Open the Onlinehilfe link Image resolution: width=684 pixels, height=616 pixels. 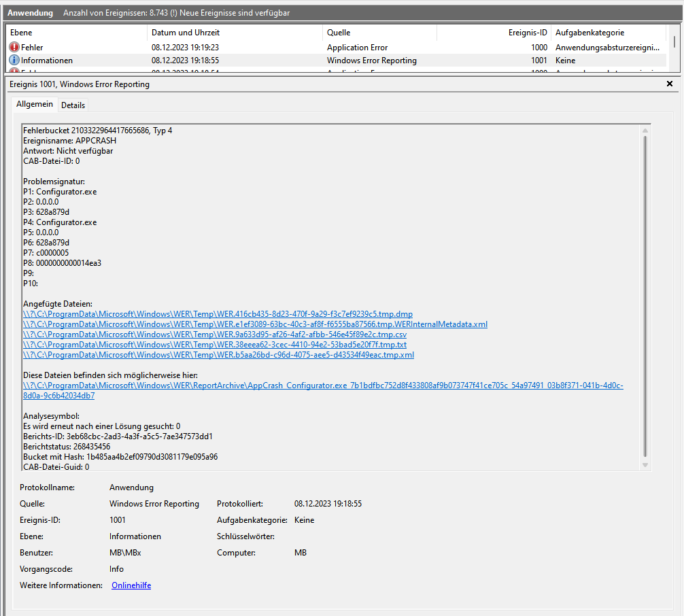coord(131,585)
